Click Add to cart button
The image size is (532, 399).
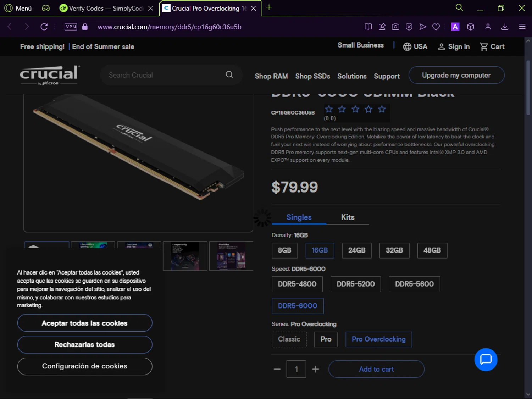376,369
